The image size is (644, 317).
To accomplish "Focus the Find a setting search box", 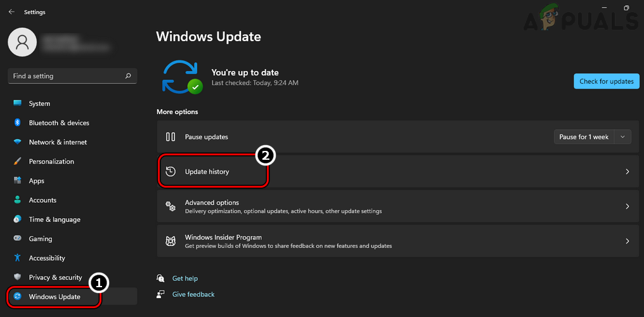I will point(67,76).
